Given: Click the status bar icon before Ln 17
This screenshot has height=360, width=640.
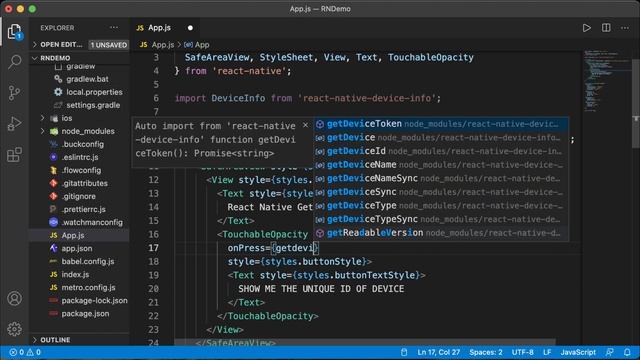Looking at the screenshot, I should click(404, 352).
